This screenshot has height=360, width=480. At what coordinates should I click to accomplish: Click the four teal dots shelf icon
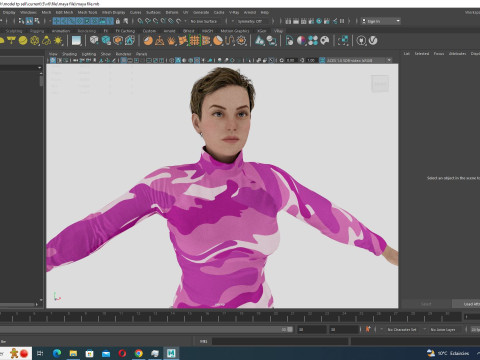click(313, 41)
